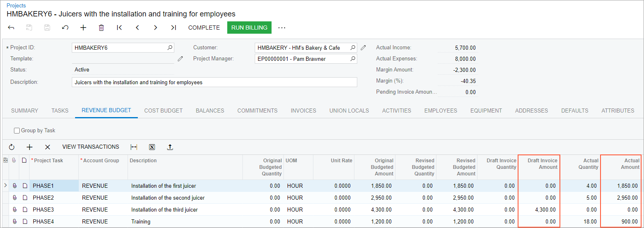The image size is (644, 228).
Task: Export the grid to Excel
Action: tap(152, 147)
